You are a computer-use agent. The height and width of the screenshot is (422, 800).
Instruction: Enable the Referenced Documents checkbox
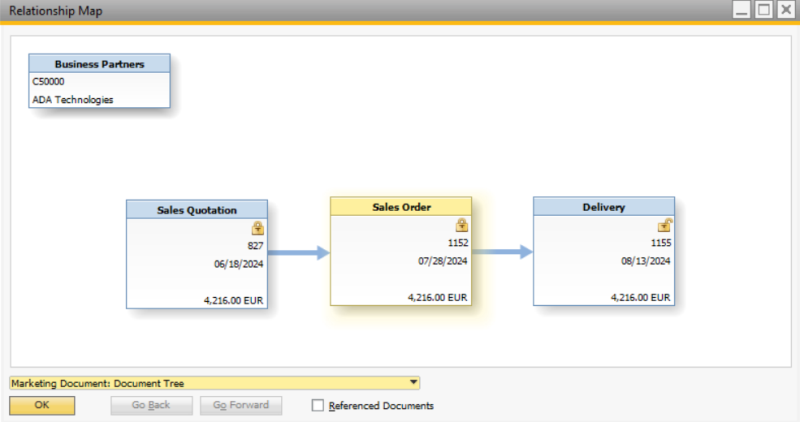tap(318, 406)
